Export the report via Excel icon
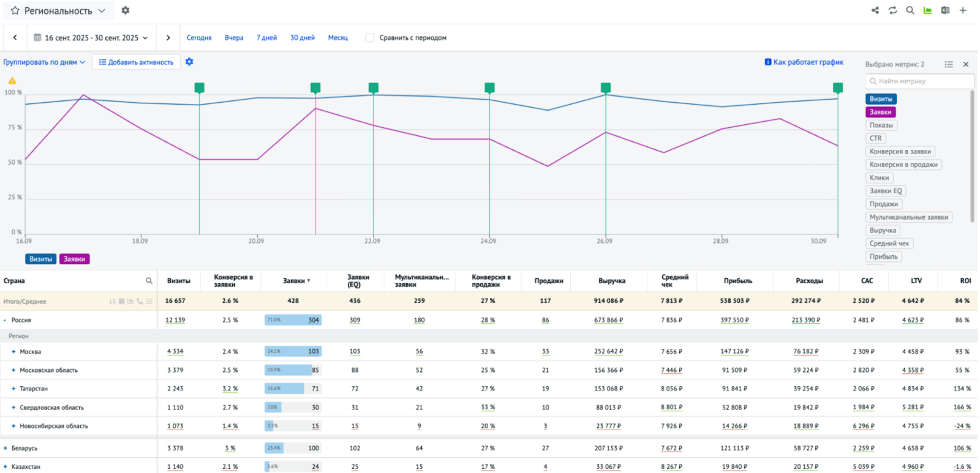This screenshot has height=473, width=980. tap(945, 10)
